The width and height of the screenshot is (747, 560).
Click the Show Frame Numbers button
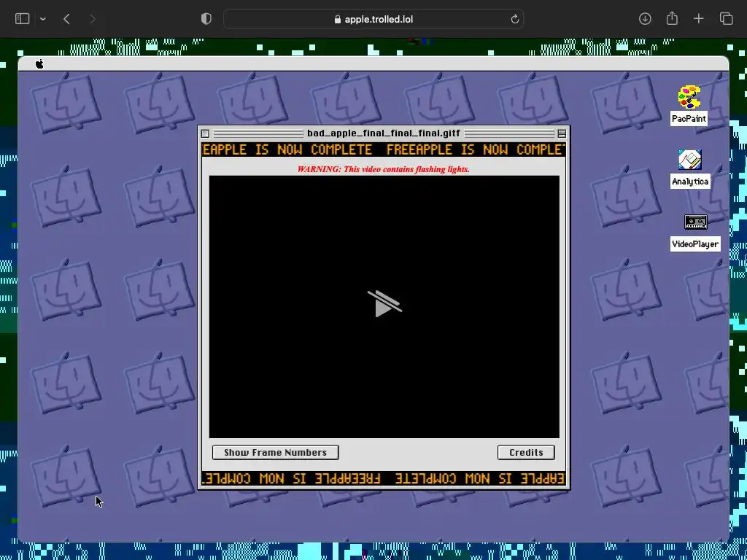(275, 452)
